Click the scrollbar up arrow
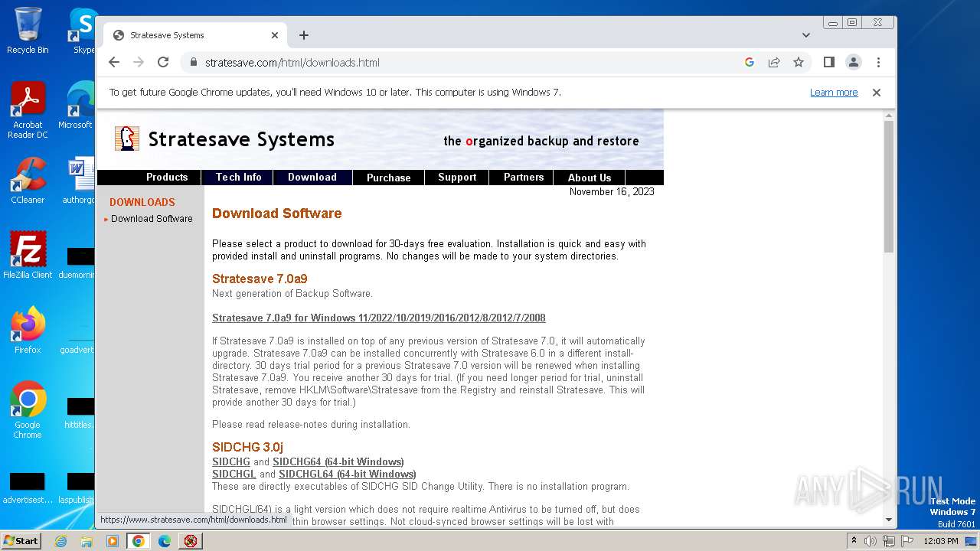Screen dimensions: 980x551 point(889,116)
